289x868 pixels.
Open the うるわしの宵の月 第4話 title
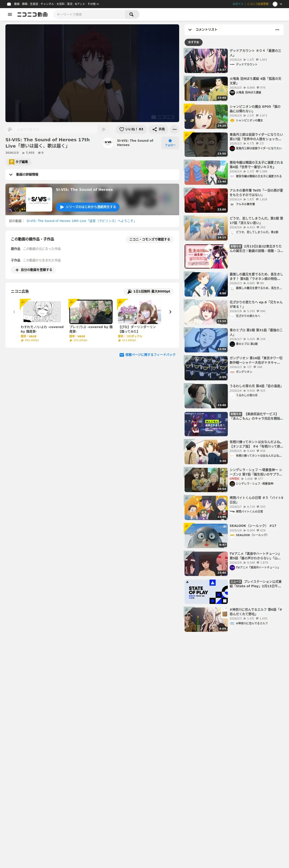pos(256,386)
